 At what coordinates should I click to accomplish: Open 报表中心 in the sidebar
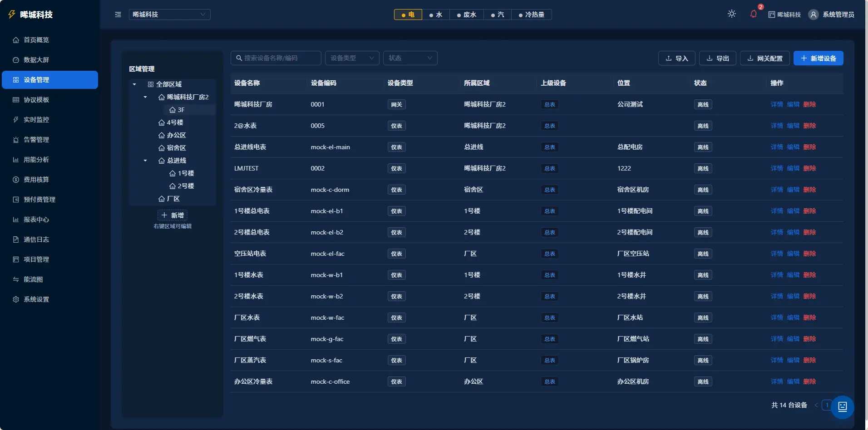tap(50, 220)
